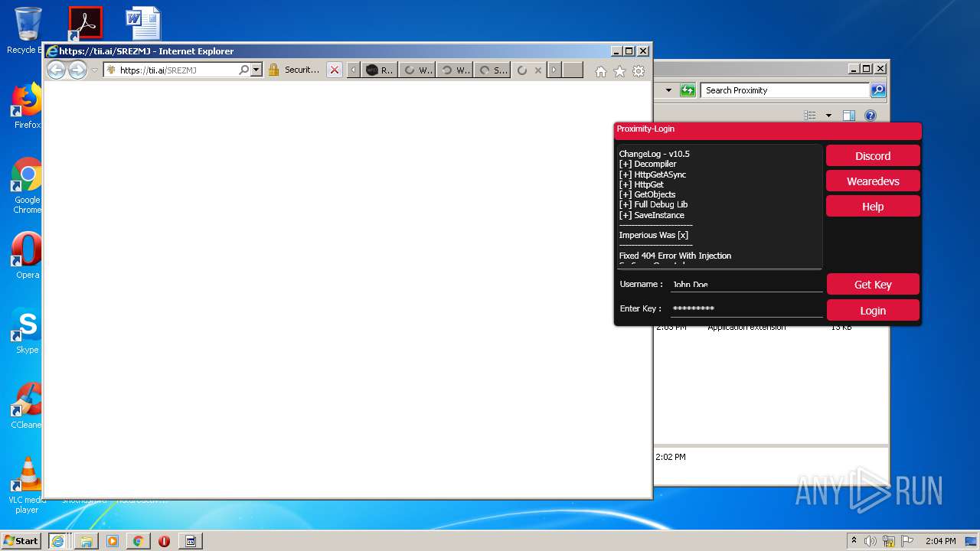Open IE Favorites star
980x551 pixels.
619,71
